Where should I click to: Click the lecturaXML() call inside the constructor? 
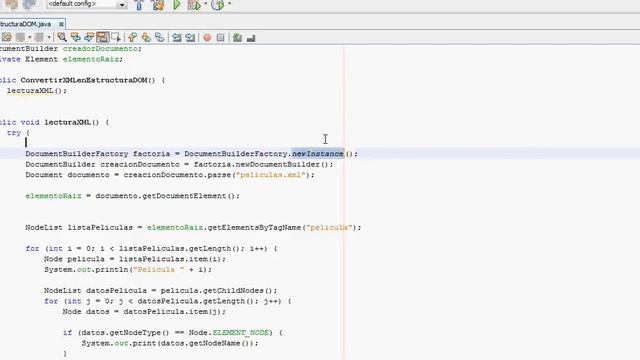click(36, 91)
